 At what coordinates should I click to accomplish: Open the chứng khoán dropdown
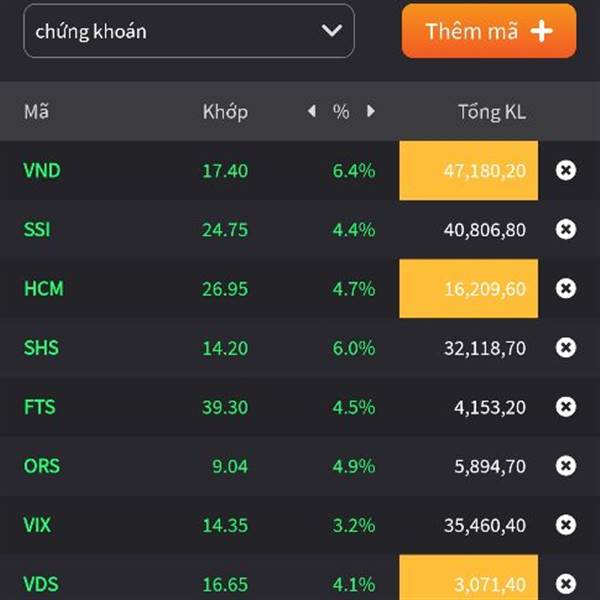click(189, 31)
